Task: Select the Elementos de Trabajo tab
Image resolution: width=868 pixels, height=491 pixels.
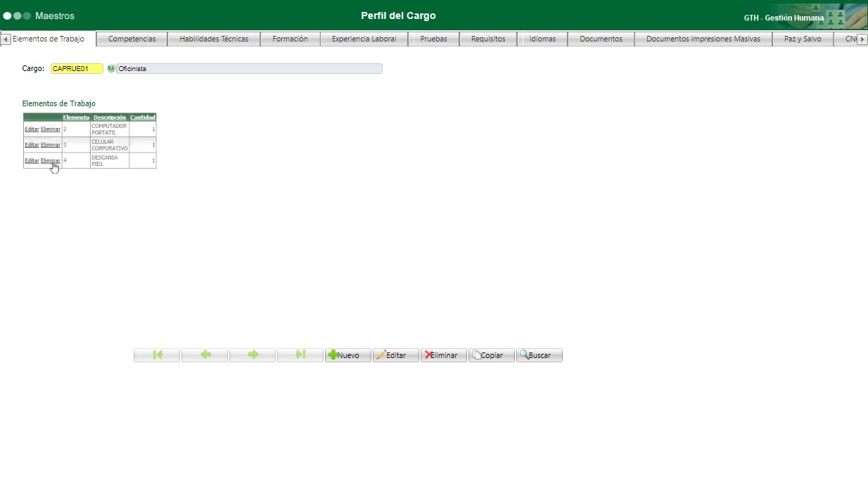Action: pos(49,39)
